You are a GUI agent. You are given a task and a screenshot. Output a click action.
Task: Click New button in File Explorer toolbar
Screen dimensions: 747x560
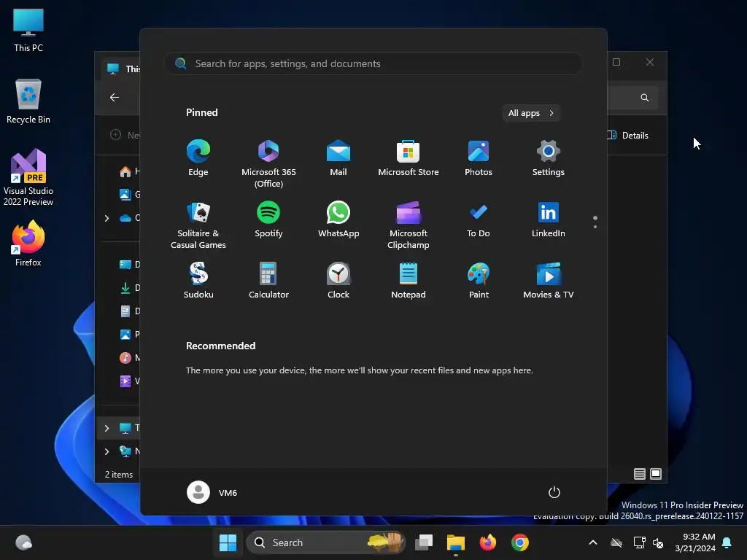(x=125, y=135)
